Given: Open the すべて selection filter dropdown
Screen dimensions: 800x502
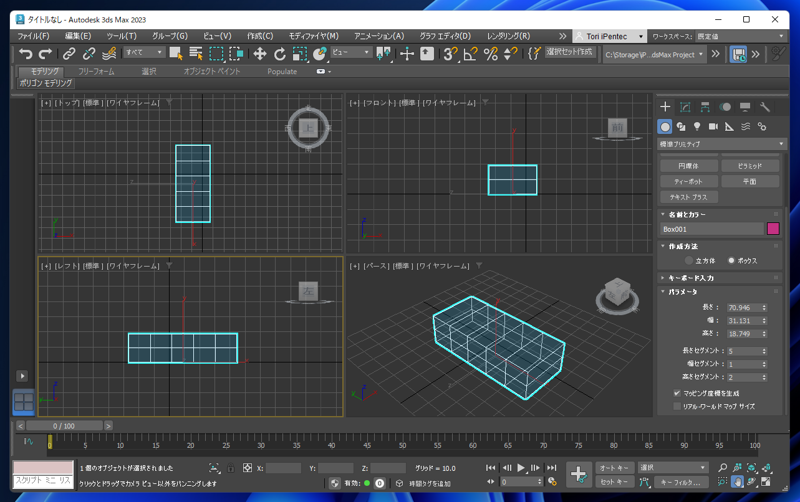Looking at the screenshot, I should 144,53.
